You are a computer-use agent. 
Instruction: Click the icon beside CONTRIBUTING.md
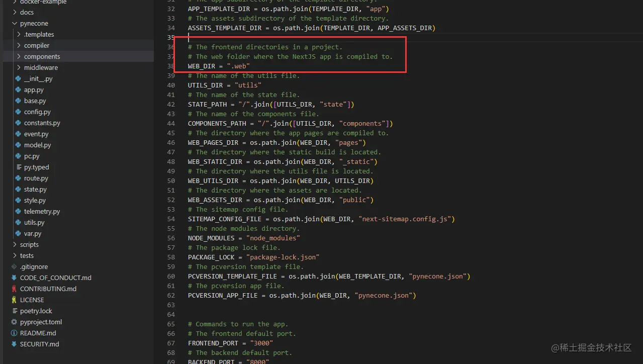(x=14, y=289)
